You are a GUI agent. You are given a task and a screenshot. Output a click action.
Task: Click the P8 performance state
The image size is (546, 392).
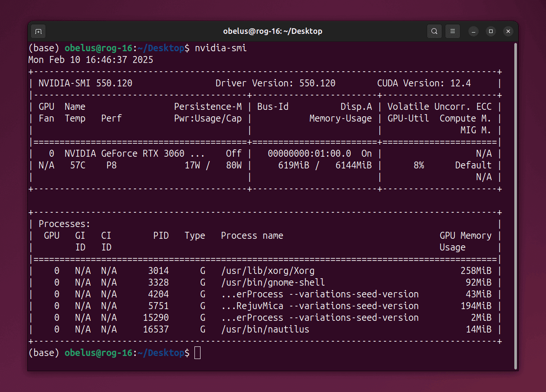112,165
